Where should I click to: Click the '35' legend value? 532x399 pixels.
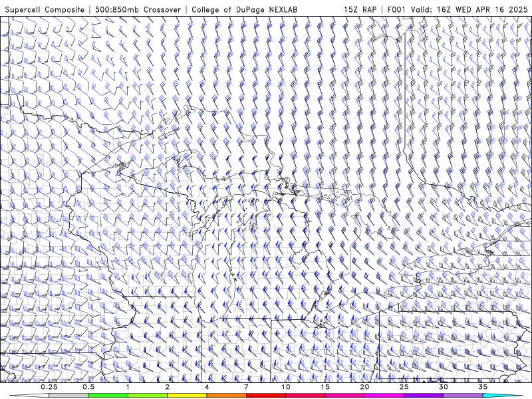click(483, 387)
